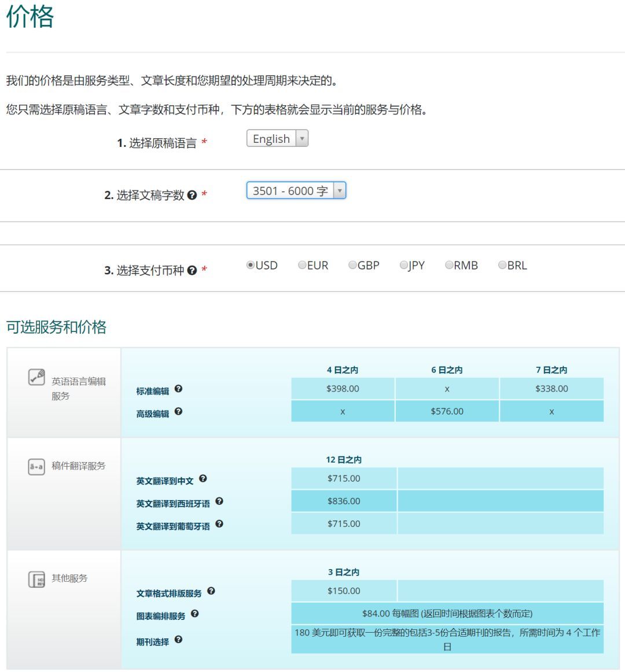
Task: Expand the 3501 - 6000 字 word count dropdown
Action: pos(296,191)
